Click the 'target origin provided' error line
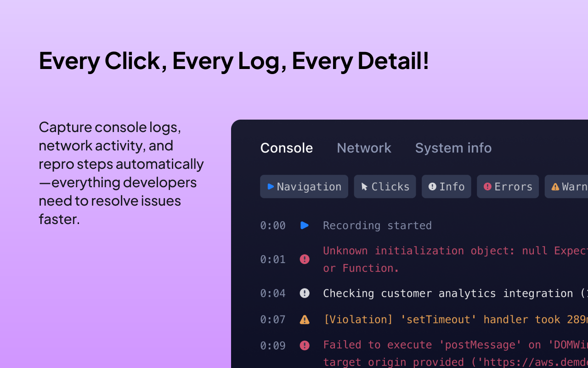 click(x=455, y=362)
